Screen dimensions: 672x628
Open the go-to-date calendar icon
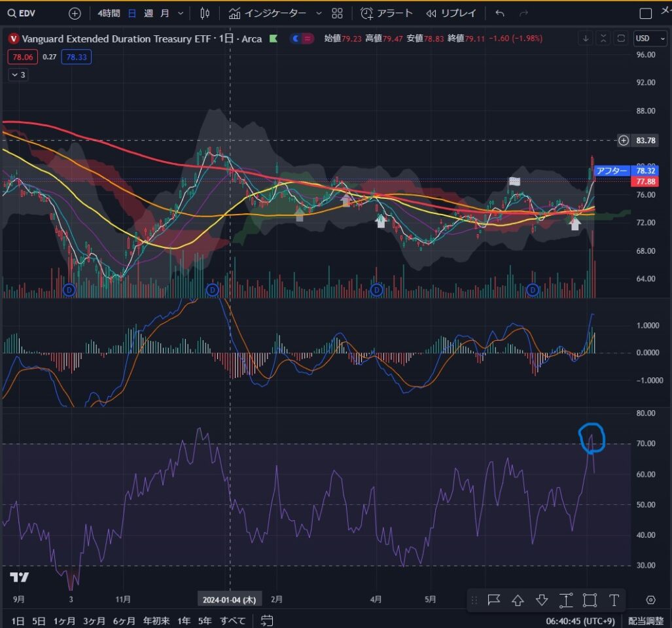266,620
